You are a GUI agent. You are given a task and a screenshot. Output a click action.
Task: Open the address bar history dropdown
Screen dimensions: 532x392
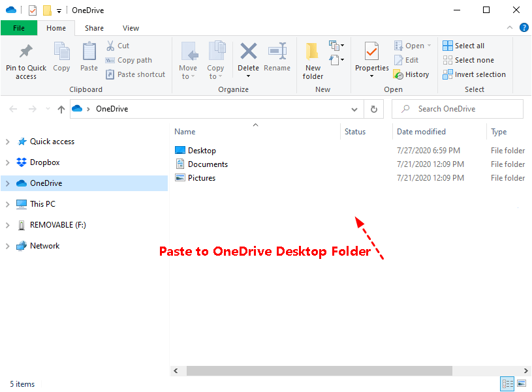click(354, 109)
